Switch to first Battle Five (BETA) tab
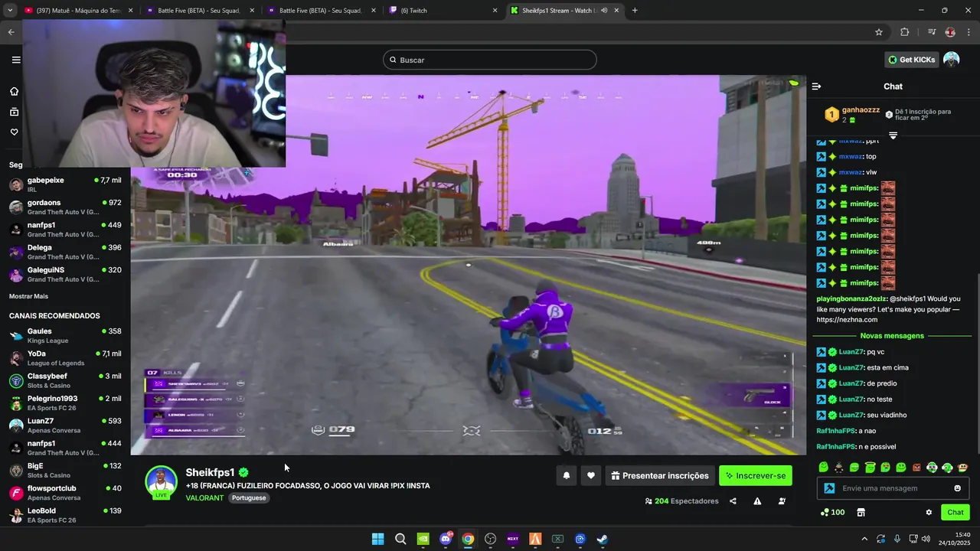Screen dimensions: 980x551 click(199, 11)
